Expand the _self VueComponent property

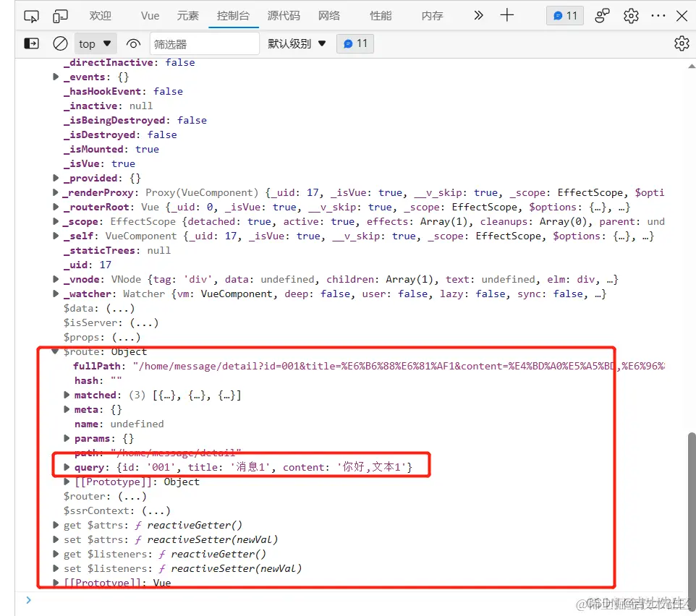coord(56,236)
